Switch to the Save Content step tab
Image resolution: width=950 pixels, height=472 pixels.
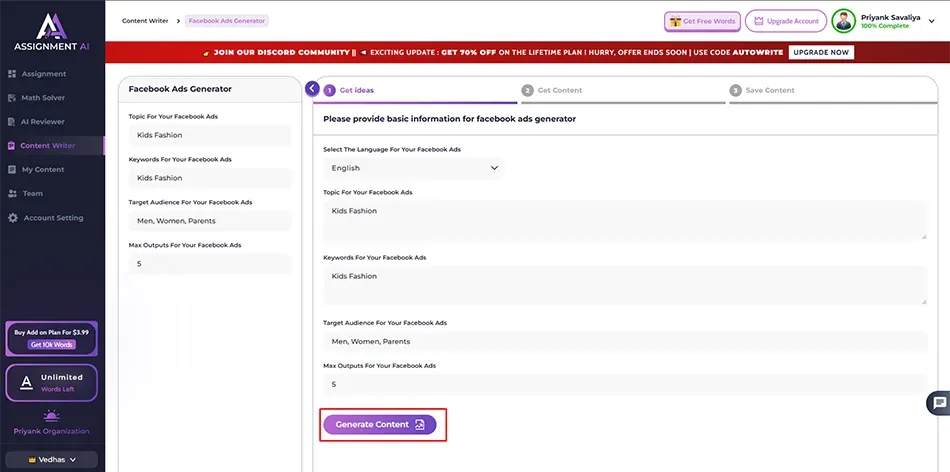click(x=769, y=90)
